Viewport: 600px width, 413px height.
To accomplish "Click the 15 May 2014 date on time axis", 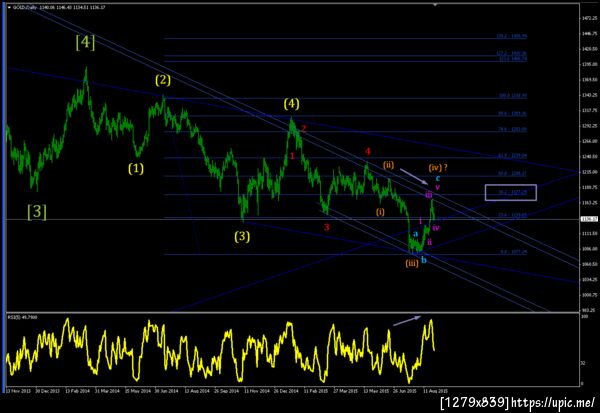I will tap(138, 391).
